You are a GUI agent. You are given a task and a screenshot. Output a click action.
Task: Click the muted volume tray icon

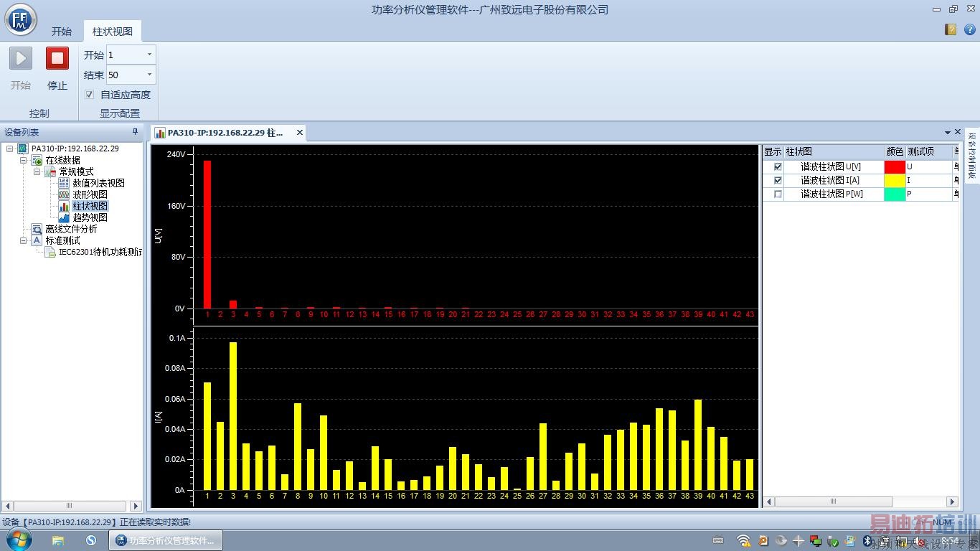click(x=920, y=540)
